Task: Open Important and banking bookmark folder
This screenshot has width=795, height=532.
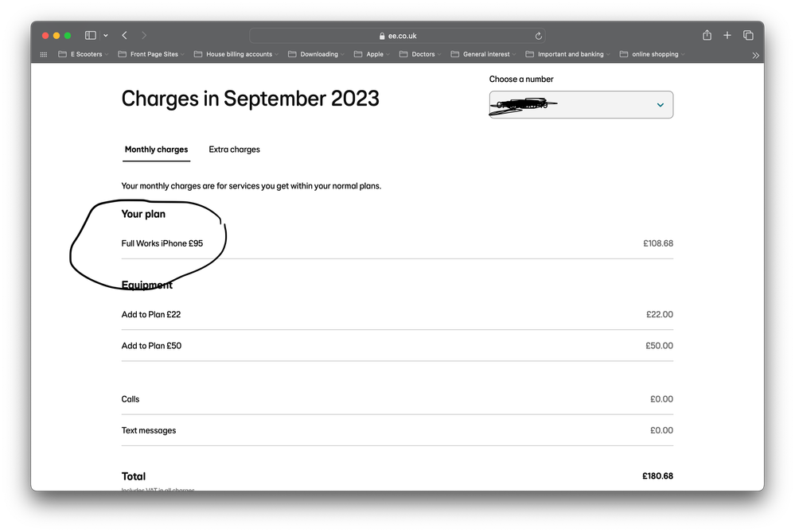Action: [x=568, y=54]
